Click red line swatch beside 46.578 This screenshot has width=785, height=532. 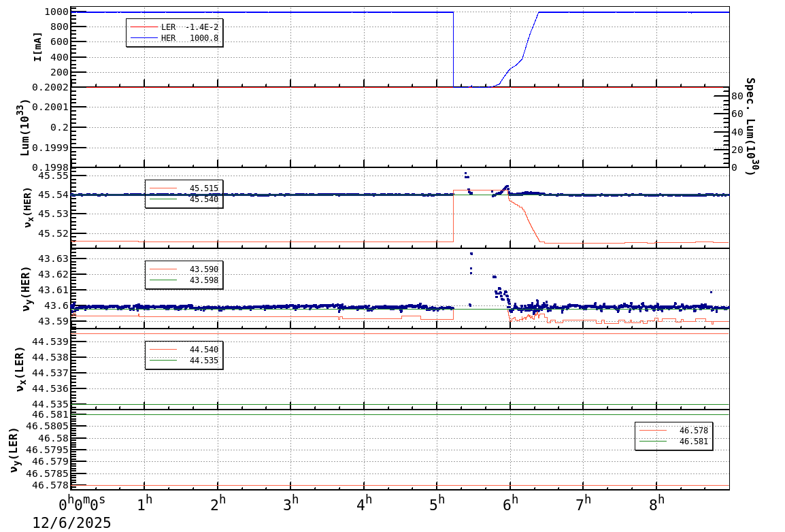pos(654,431)
